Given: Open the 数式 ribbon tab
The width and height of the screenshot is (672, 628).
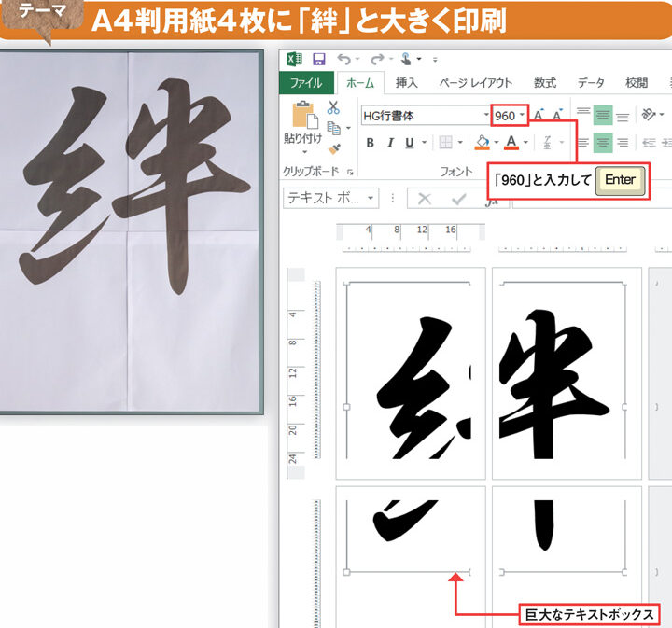Looking at the screenshot, I should coord(545,83).
